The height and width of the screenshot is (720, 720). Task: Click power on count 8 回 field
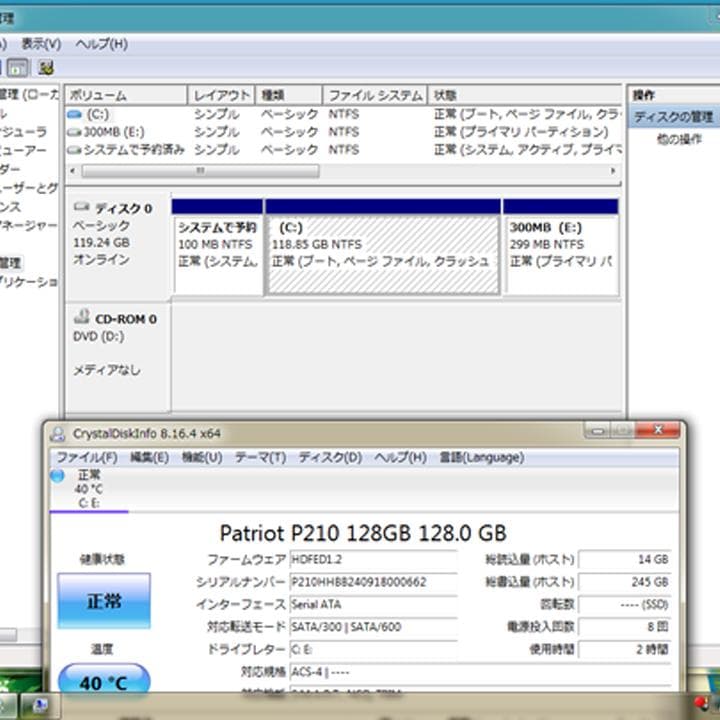[x=624, y=627]
